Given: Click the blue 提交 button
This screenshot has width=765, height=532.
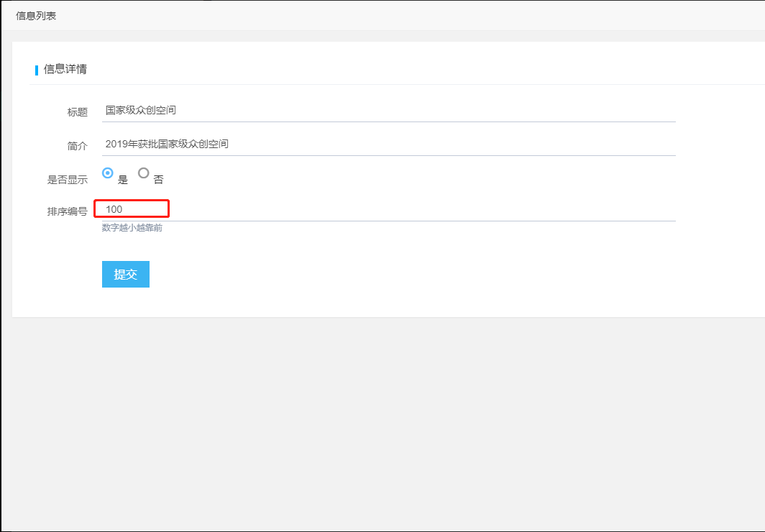Looking at the screenshot, I should coord(126,275).
